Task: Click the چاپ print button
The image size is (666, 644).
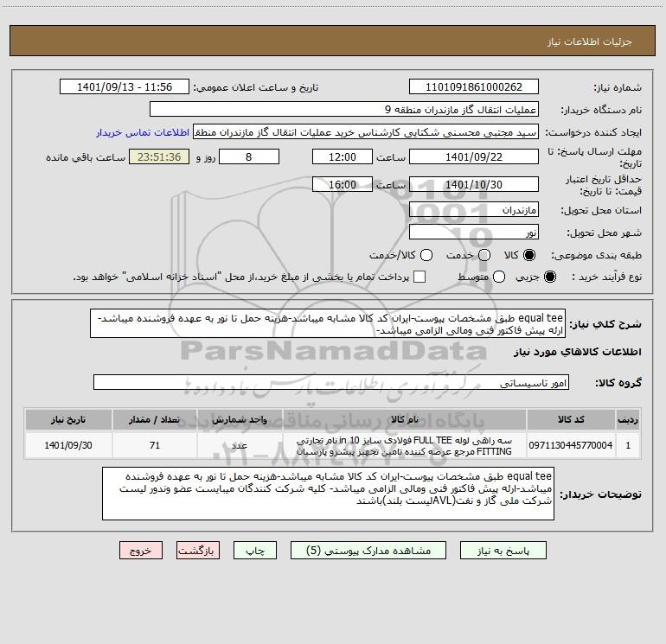Action: coord(255,550)
